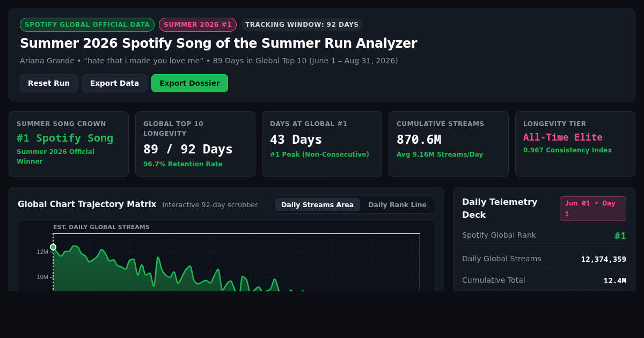Click the Longevity Tier card
The width and height of the screenshot is (644, 338).
pos(575,144)
